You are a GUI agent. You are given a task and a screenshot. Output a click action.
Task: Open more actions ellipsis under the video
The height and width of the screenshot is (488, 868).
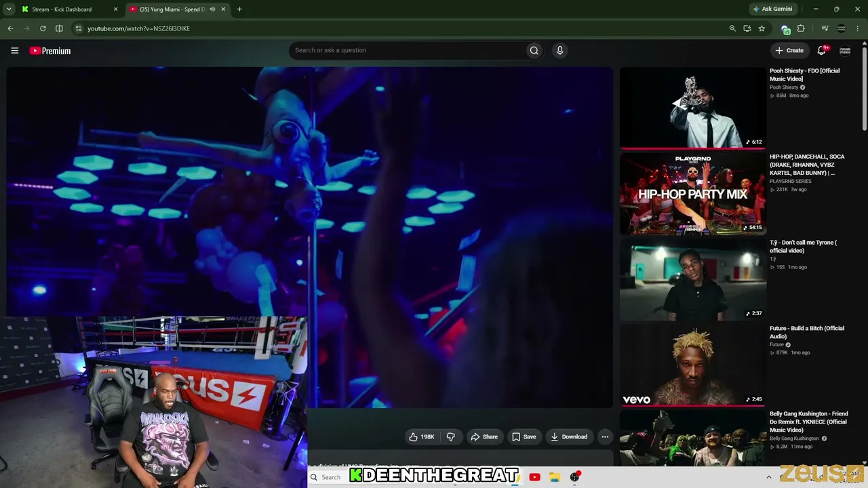coord(605,436)
